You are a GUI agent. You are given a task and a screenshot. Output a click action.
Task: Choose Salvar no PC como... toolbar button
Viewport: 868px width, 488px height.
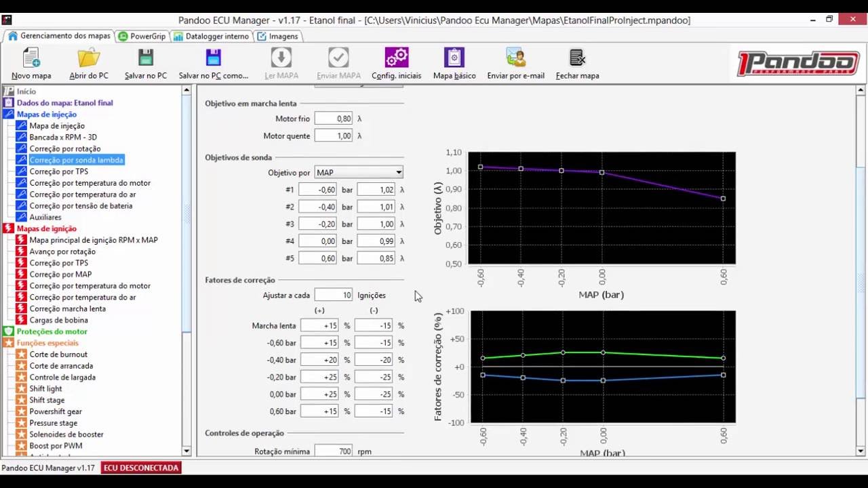(214, 64)
